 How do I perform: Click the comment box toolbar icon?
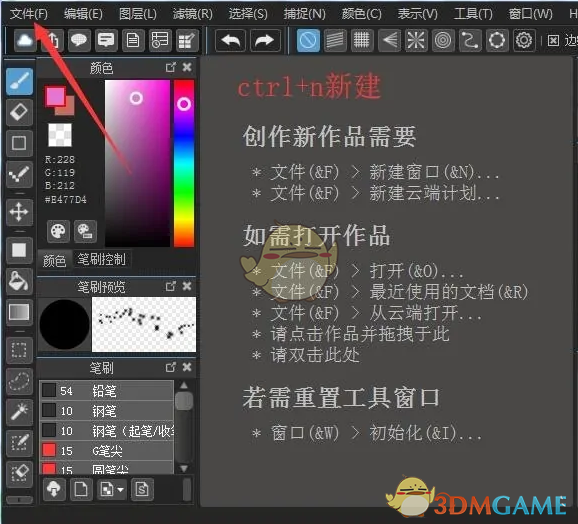click(106, 40)
